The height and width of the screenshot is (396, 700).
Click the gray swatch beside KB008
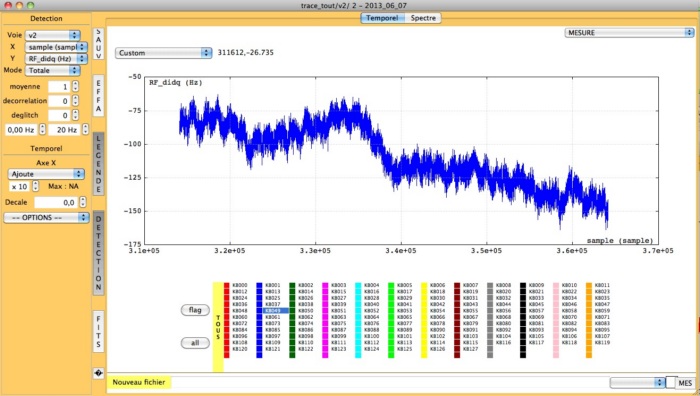tap(490, 285)
